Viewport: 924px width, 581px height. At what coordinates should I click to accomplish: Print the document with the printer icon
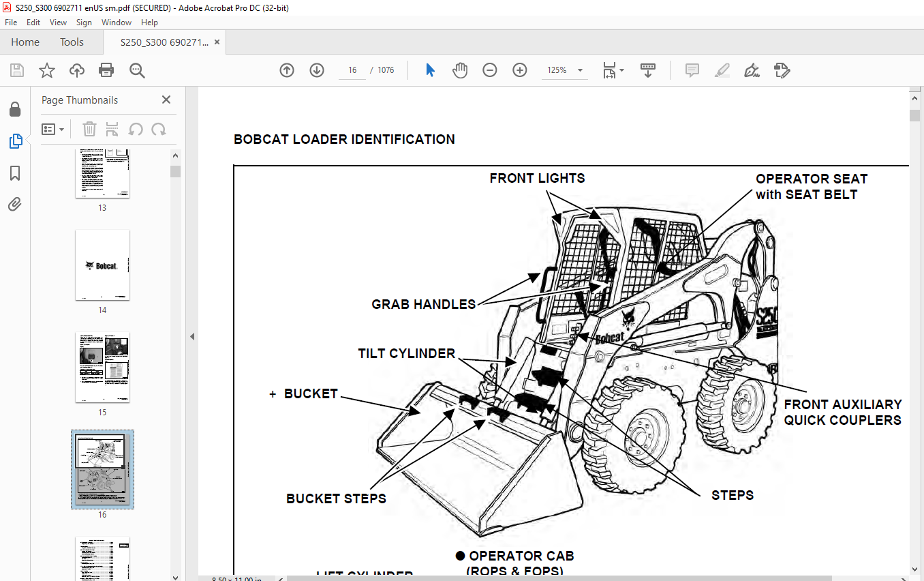click(106, 70)
